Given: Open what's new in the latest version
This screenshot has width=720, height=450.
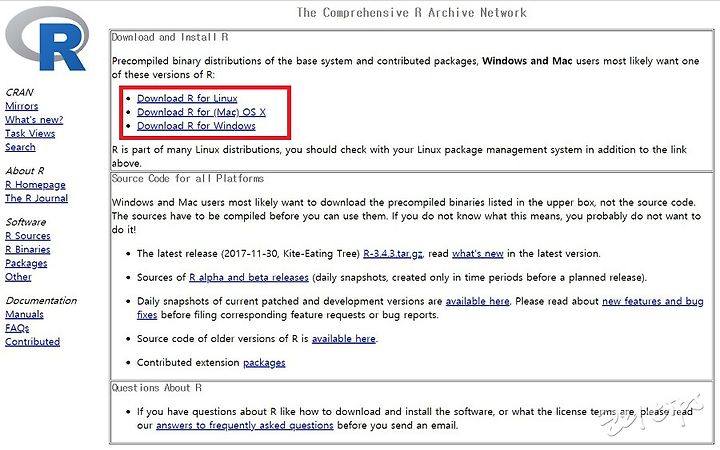Looking at the screenshot, I should (478, 254).
